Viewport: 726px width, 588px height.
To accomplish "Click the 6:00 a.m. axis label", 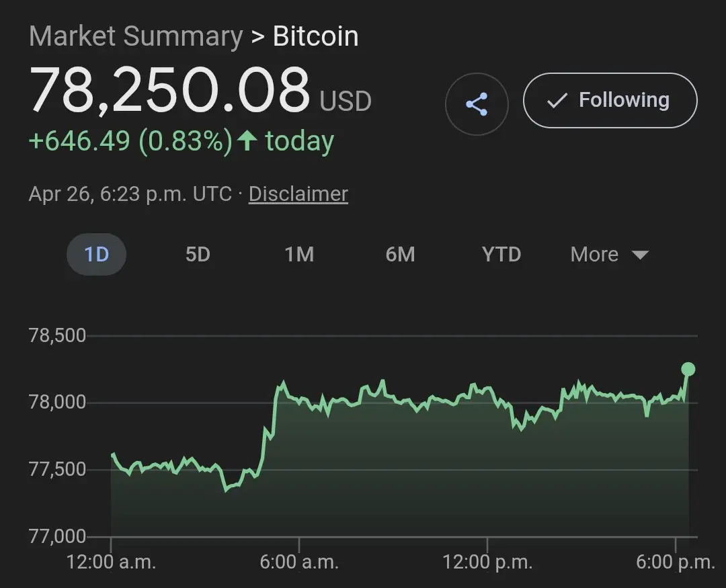I will tap(299, 562).
